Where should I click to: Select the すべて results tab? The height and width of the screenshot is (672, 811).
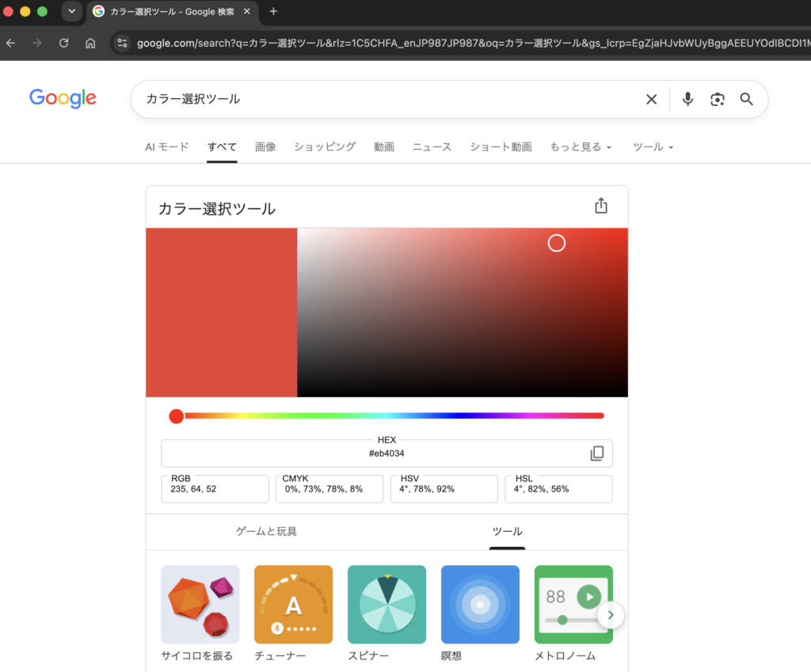[x=222, y=147]
